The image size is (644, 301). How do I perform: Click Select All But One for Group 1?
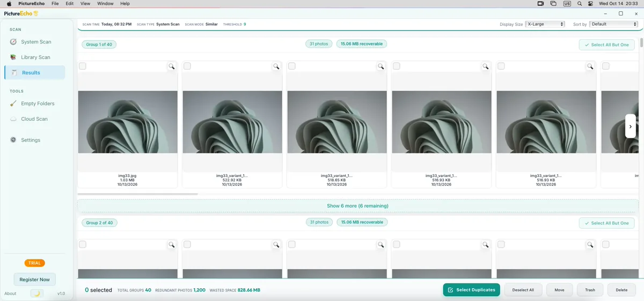[x=606, y=45]
